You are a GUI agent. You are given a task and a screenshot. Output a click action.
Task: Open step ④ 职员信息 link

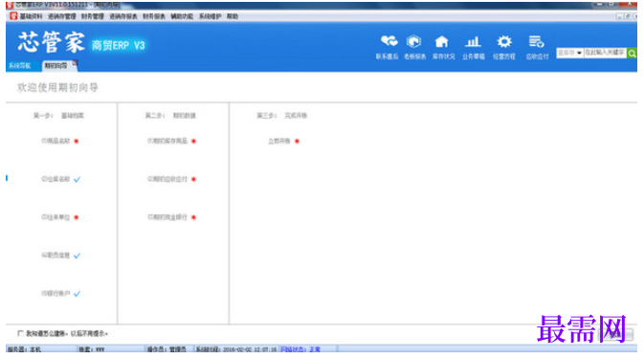56,256
